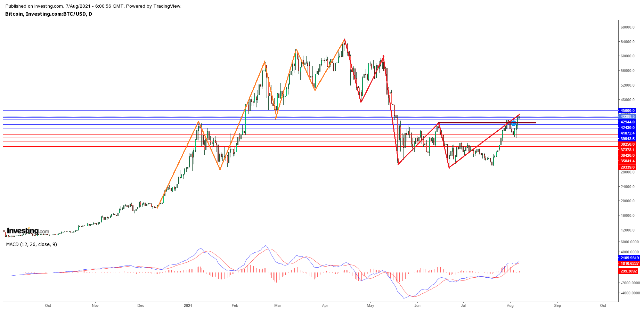Click the 20000.0 price axis label
The image size is (644, 310).
628,201
